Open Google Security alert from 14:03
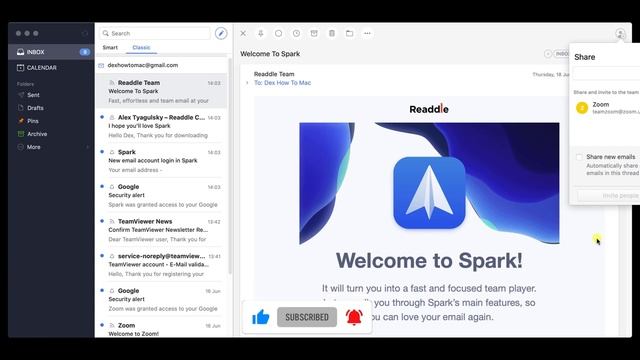Viewport: 640px width, 360px height. point(162,195)
